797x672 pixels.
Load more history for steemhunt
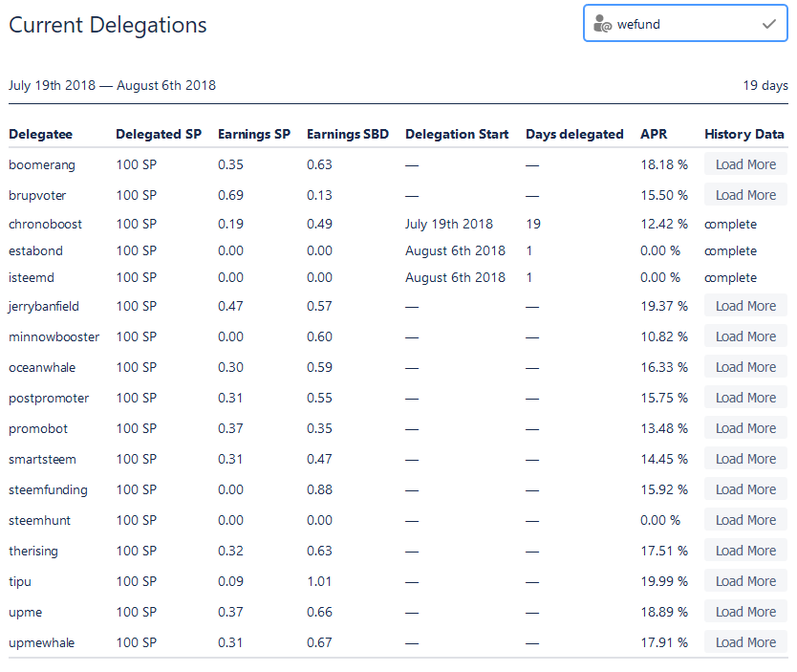point(745,520)
